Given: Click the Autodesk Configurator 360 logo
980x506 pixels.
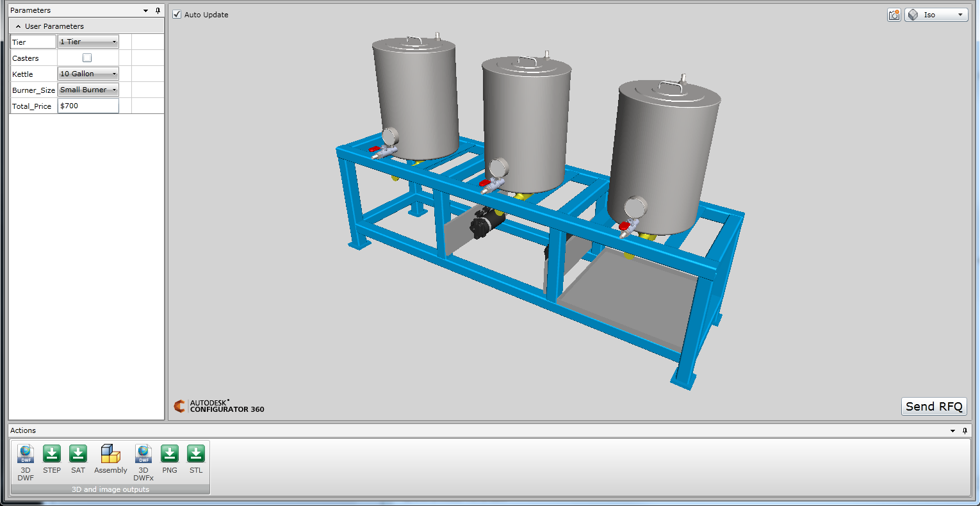Looking at the screenshot, I should (x=219, y=406).
